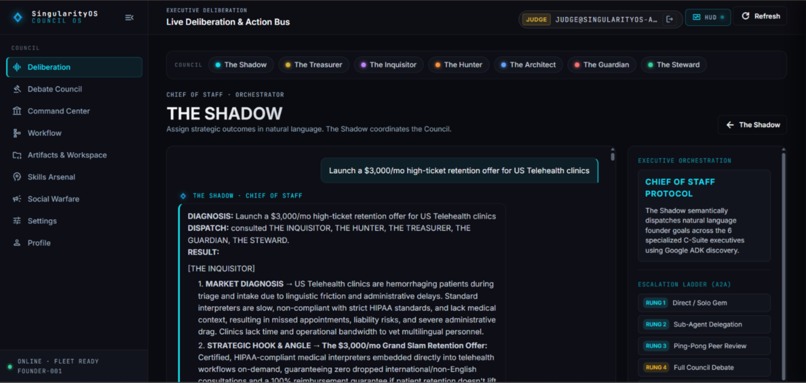The image size is (806, 383).
Task: Collapse the sidebar with the menu icon
Action: click(129, 17)
